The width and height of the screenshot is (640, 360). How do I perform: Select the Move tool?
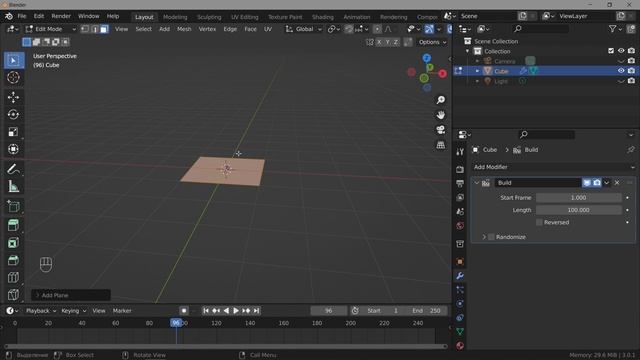pyautogui.click(x=13, y=97)
